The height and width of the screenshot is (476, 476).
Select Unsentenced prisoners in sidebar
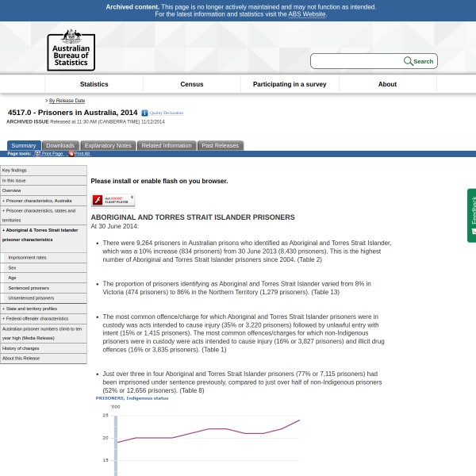[31, 297]
